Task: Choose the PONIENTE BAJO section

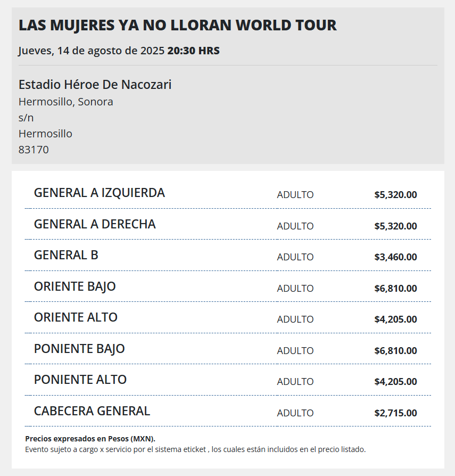Action: [228, 349]
